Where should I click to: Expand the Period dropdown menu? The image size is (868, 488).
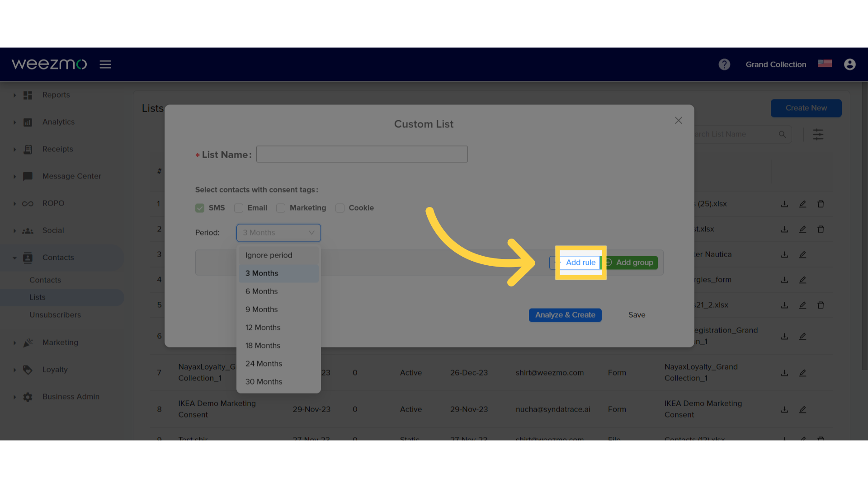(x=278, y=232)
